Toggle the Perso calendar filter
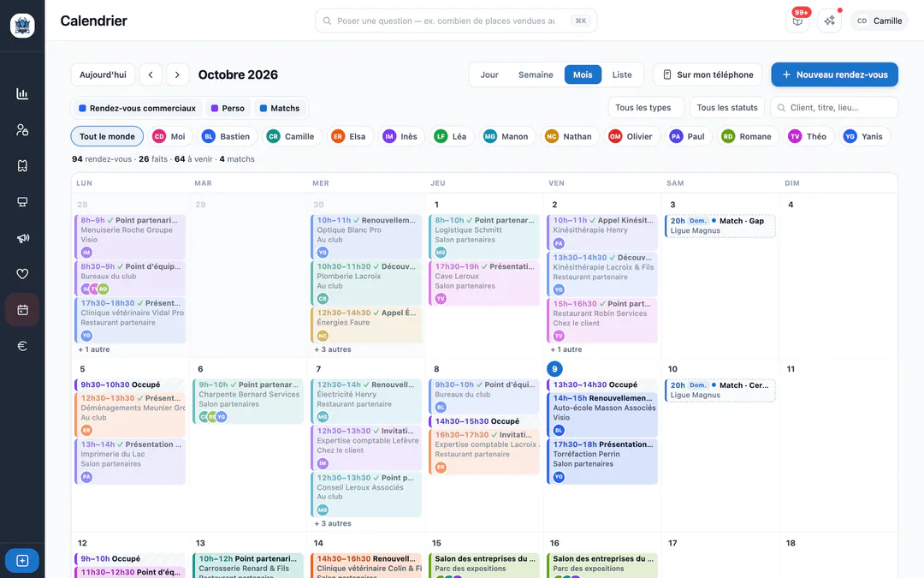The image size is (924, 578). [x=228, y=108]
